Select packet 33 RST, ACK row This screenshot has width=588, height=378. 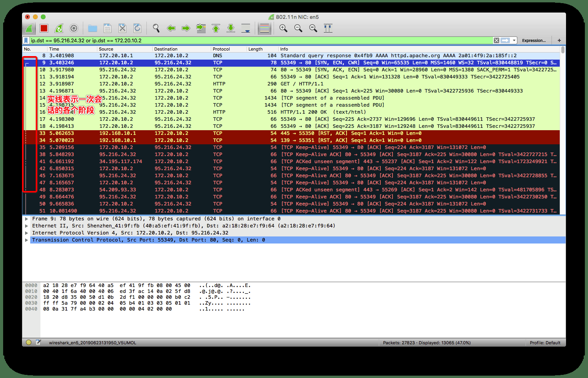tap(291, 133)
